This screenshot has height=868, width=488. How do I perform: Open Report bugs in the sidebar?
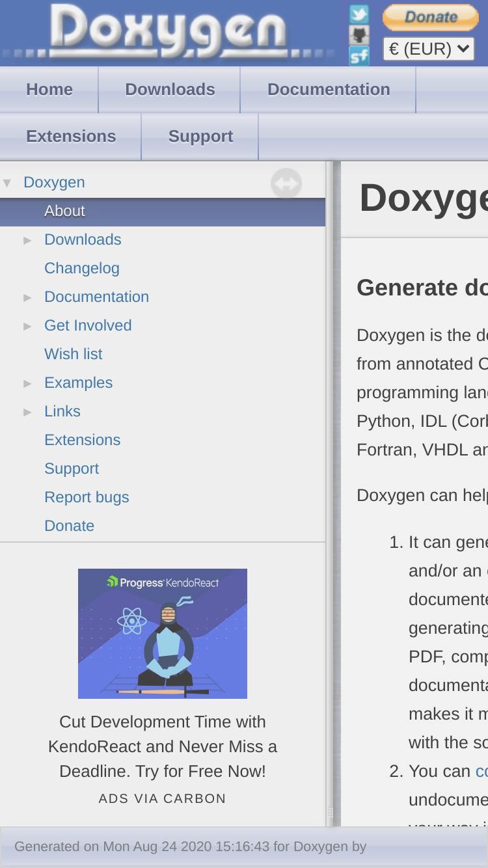tap(87, 497)
